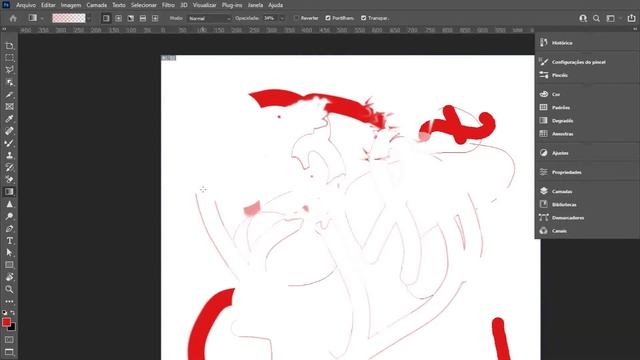
Task: Select the Object Selection tool
Action: click(x=9, y=82)
